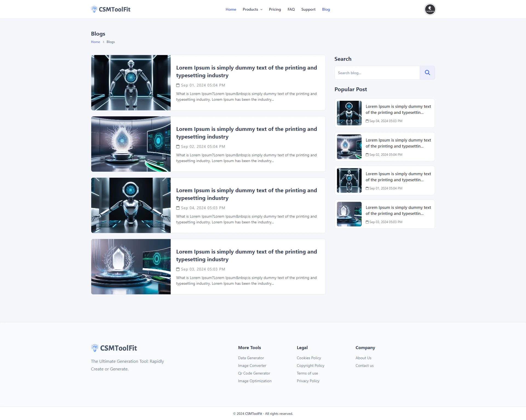Click the 'Sep 02, 2024 05:04 PM' main post date
Viewport: 526px width, 420px height.
(203, 146)
